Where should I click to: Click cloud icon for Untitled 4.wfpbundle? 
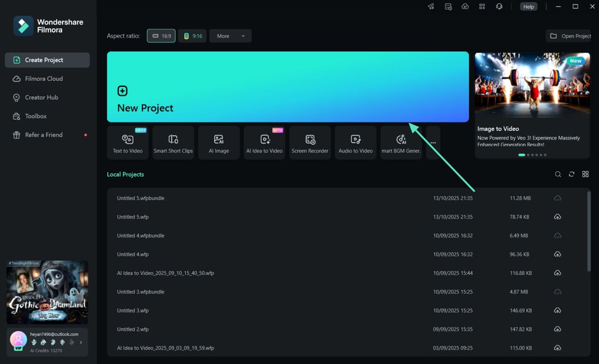point(558,236)
